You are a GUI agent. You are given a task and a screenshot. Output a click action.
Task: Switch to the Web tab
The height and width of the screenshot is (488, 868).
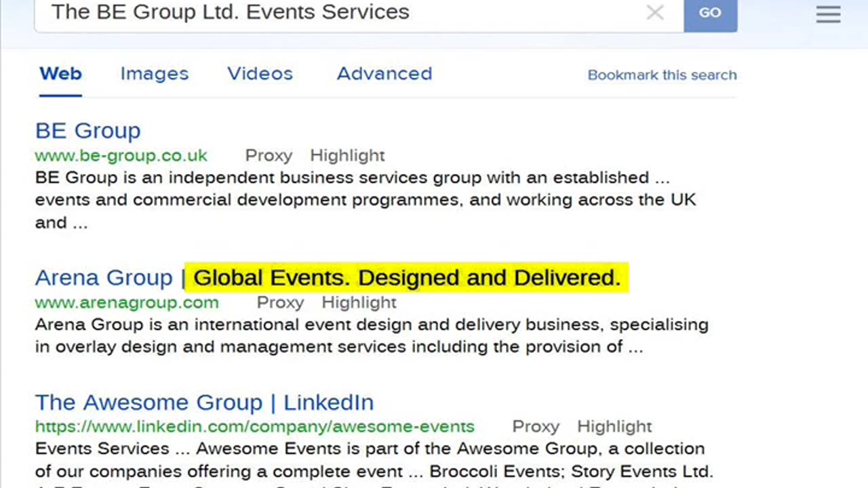60,74
